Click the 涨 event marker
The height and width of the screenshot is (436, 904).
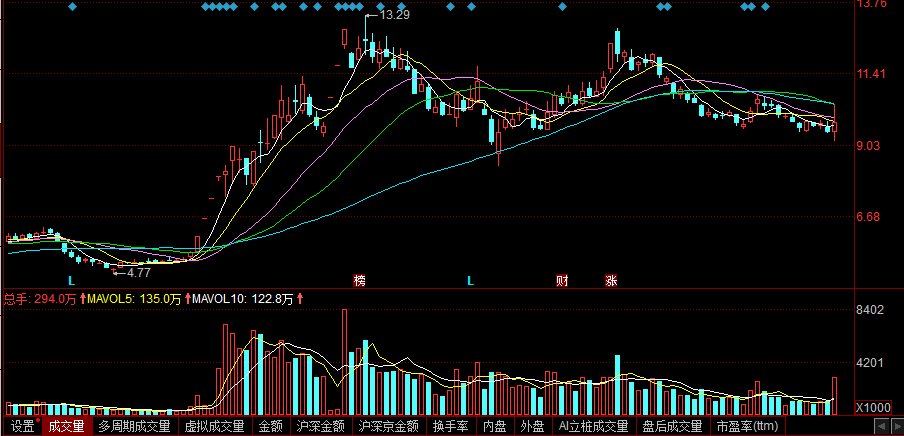(x=611, y=281)
